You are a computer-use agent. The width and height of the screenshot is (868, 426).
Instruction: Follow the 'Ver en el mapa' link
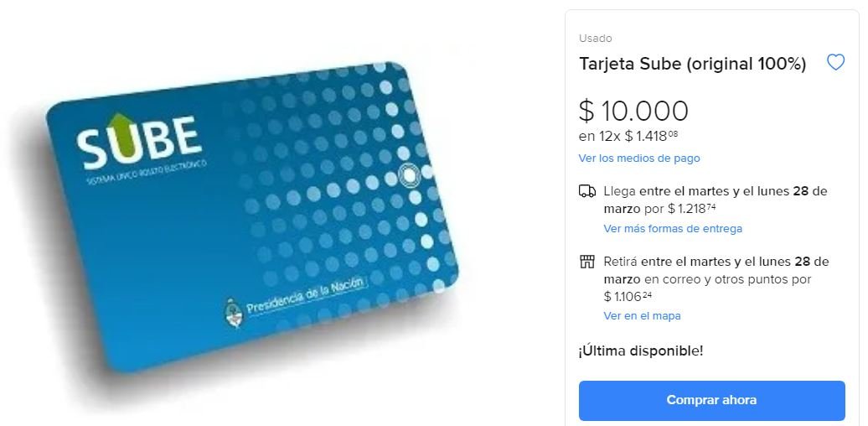pos(642,316)
